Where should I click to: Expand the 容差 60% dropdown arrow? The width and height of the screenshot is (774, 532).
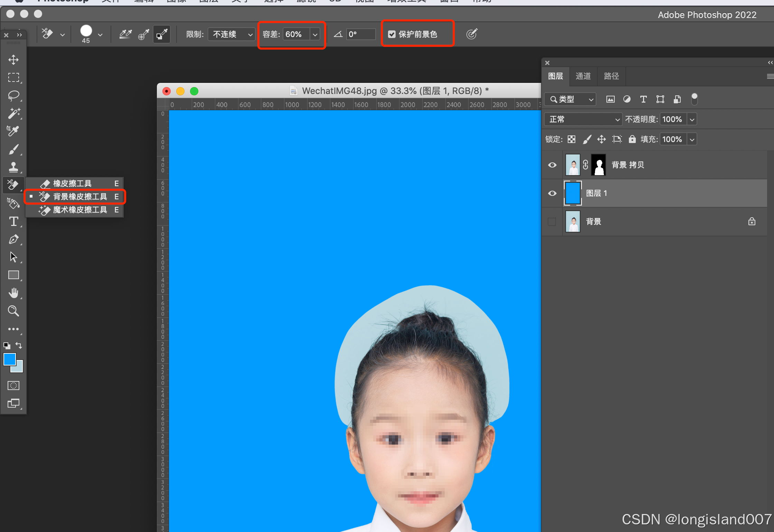pos(315,34)
